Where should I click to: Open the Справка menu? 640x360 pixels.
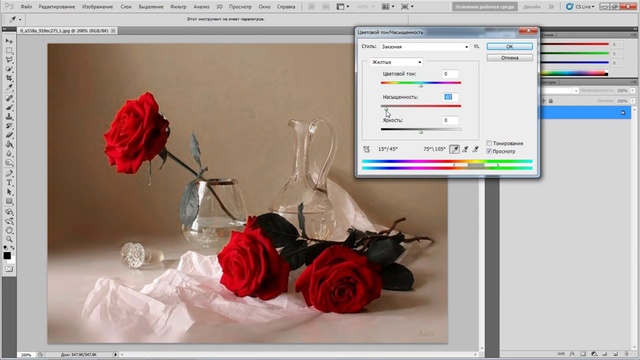coord(286,7)
